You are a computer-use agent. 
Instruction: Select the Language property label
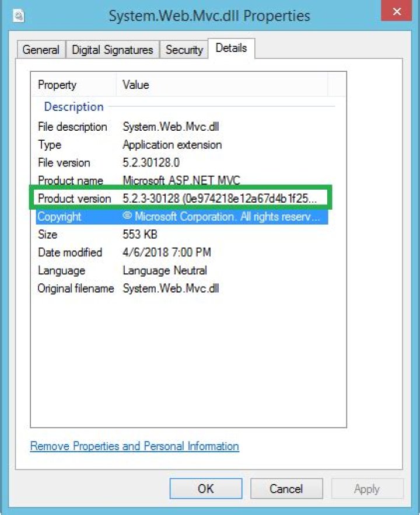61,271
